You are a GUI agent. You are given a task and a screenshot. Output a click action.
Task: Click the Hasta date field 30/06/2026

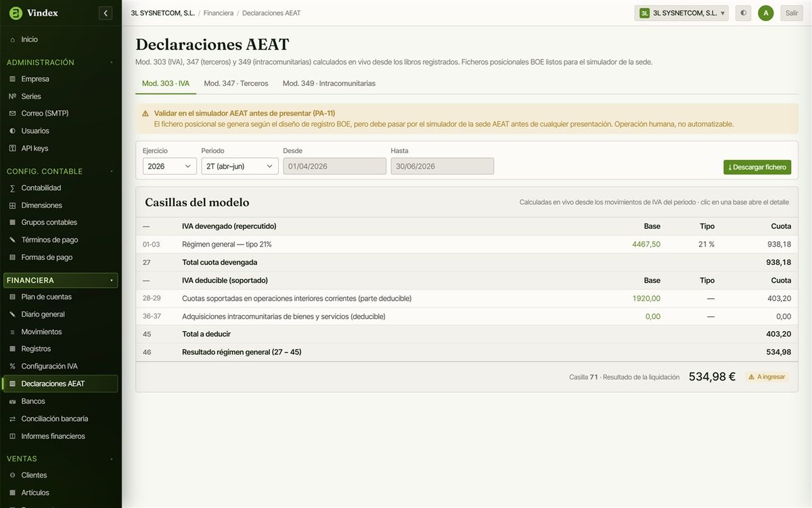442,166
